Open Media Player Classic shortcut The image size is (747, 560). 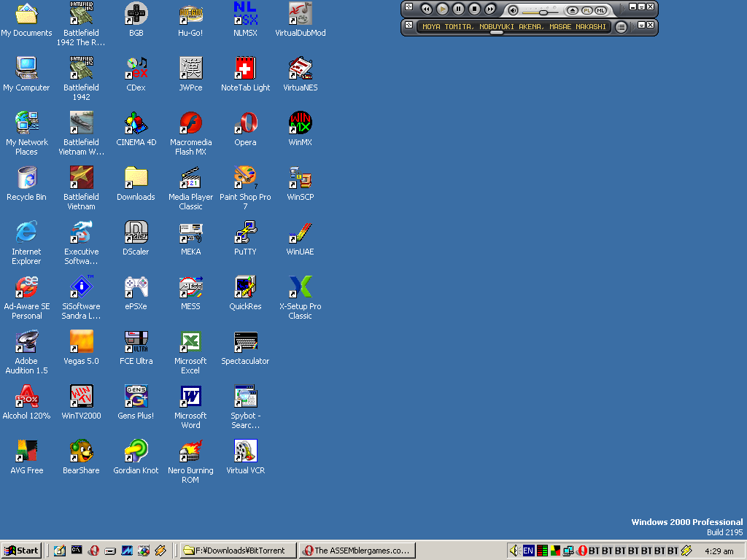tap(190, 188)
